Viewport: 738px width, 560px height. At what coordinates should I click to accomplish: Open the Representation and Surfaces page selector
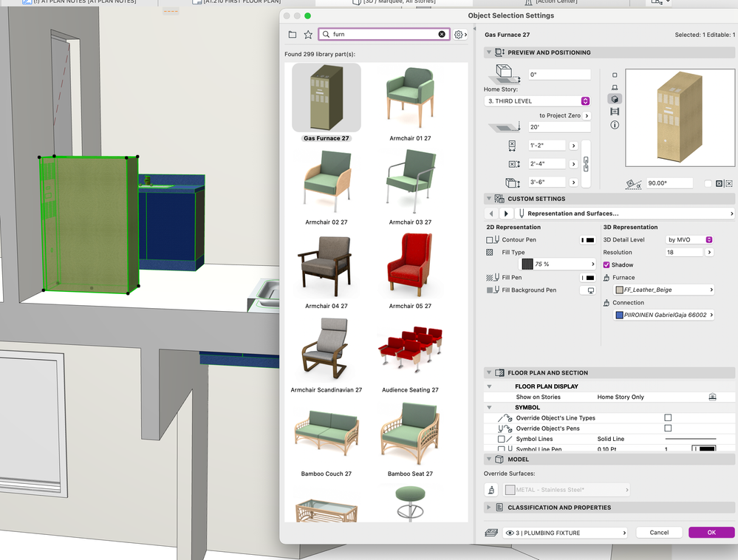624,214
